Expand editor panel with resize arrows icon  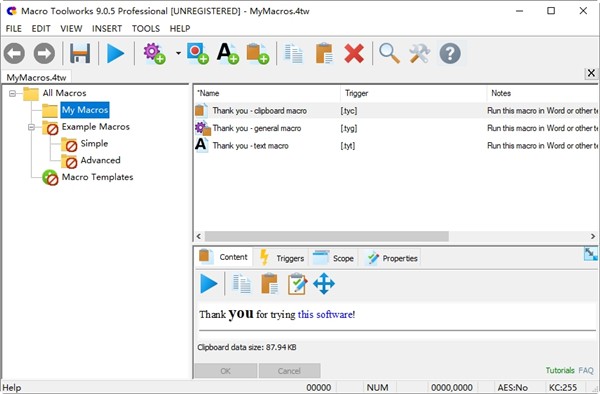coord(590,254)
